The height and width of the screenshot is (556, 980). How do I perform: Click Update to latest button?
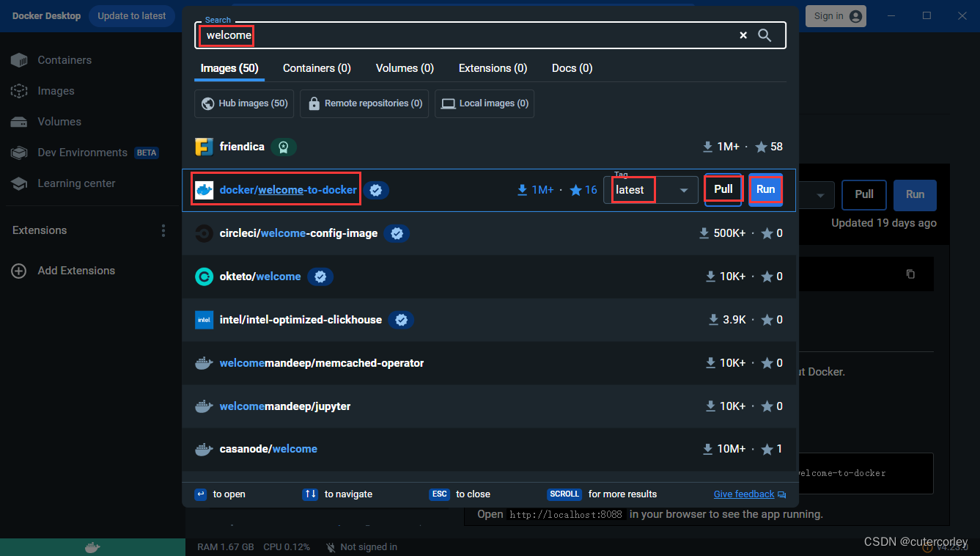pos(132,16)
